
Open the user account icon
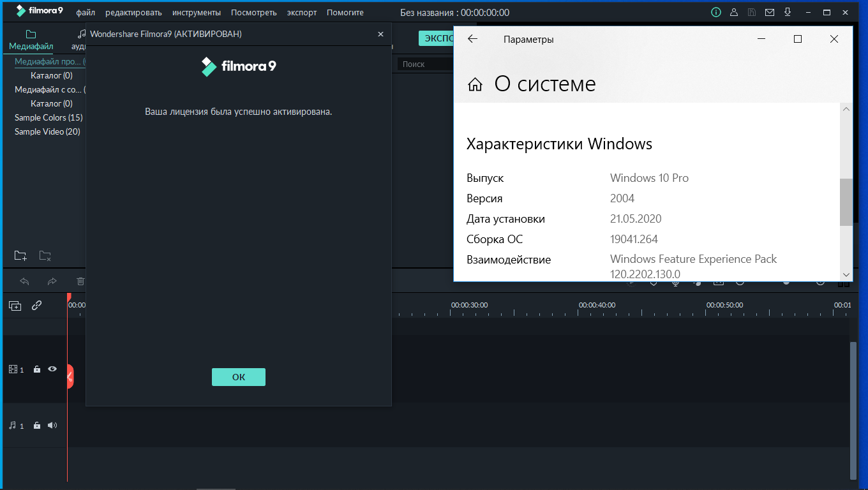pyautogui.click(x=734, y=12)
